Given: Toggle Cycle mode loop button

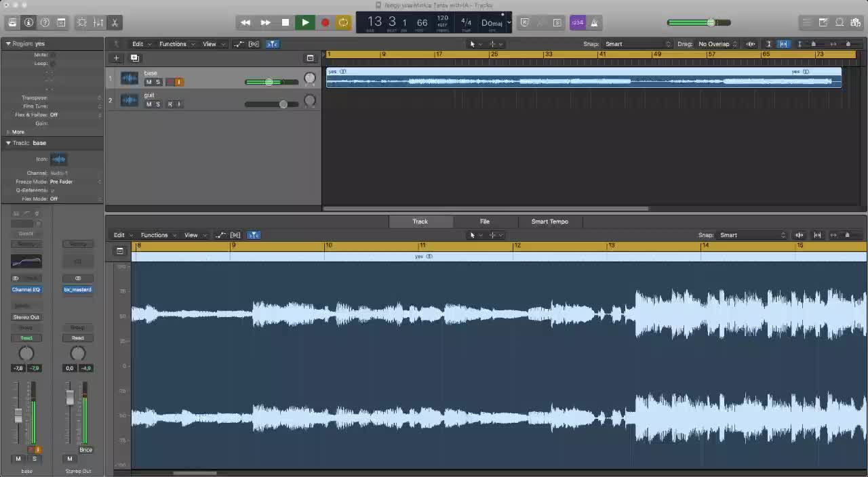Looking at the screenshot, I should 344,22.
